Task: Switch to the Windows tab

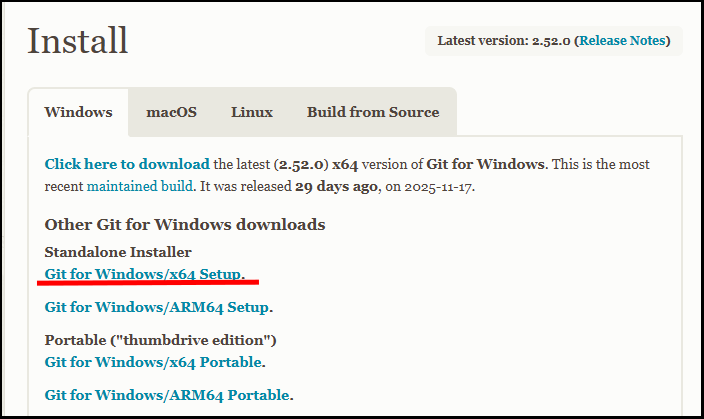Action: click(x=78, y=112)
